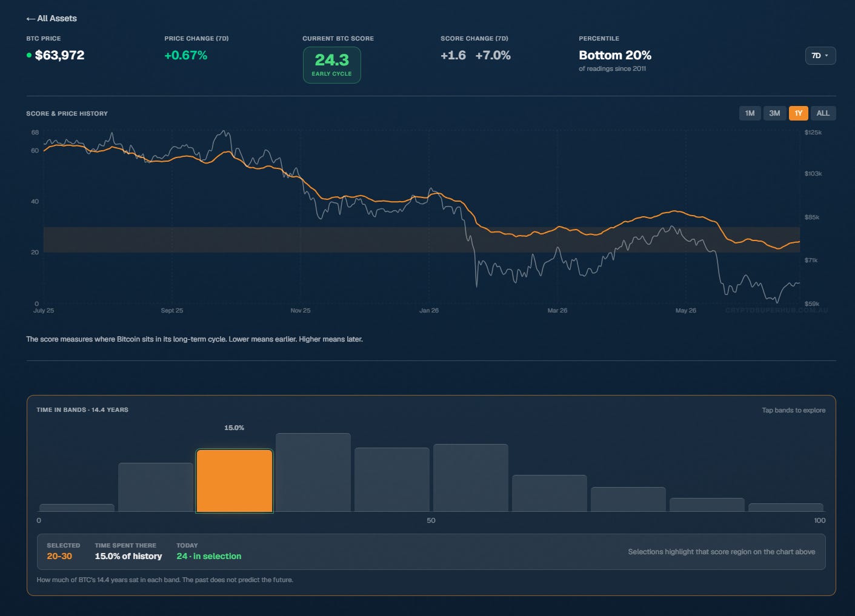The width and height of the screenshot is (855, 616).
Task: Click the 'Nov 25' chart axis label
Action: [301, 310]
